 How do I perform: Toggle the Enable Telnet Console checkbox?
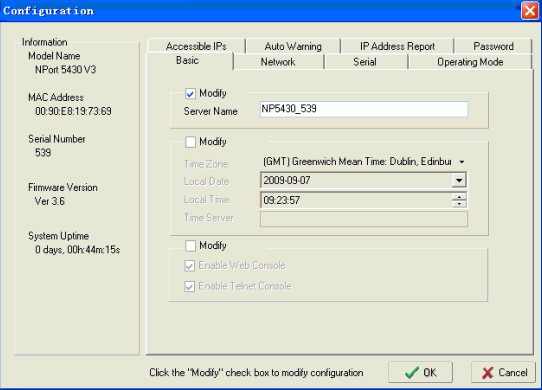pos(189,287)
